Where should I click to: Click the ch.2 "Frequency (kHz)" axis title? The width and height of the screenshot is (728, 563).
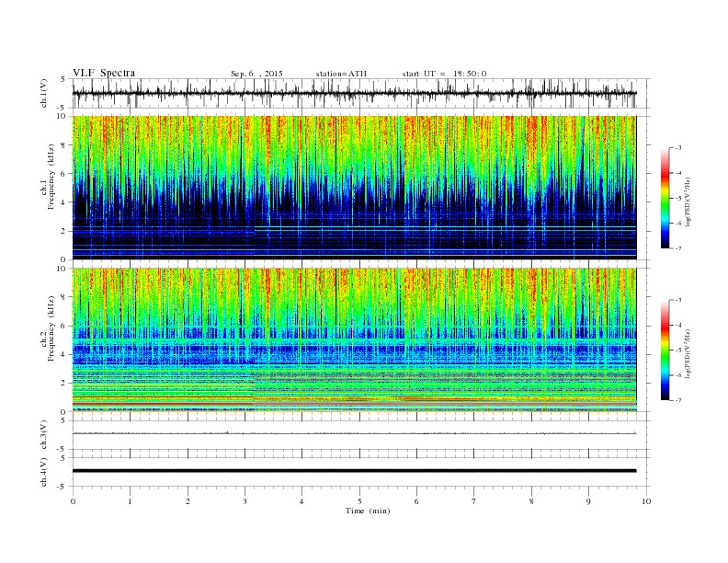[x=51, y=328]
